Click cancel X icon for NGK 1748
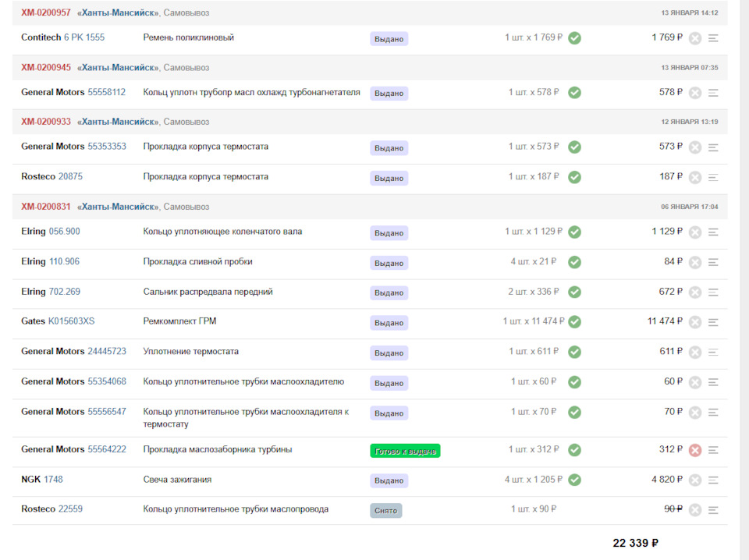This screenshot has width=749, height=560. coord(695,480)
